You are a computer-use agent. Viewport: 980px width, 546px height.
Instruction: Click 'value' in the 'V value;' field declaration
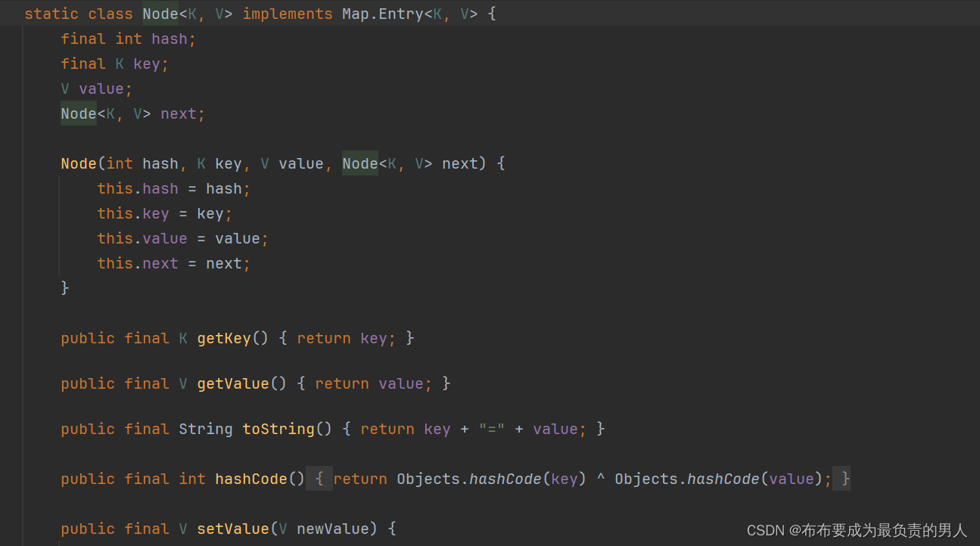pos(101,88)
